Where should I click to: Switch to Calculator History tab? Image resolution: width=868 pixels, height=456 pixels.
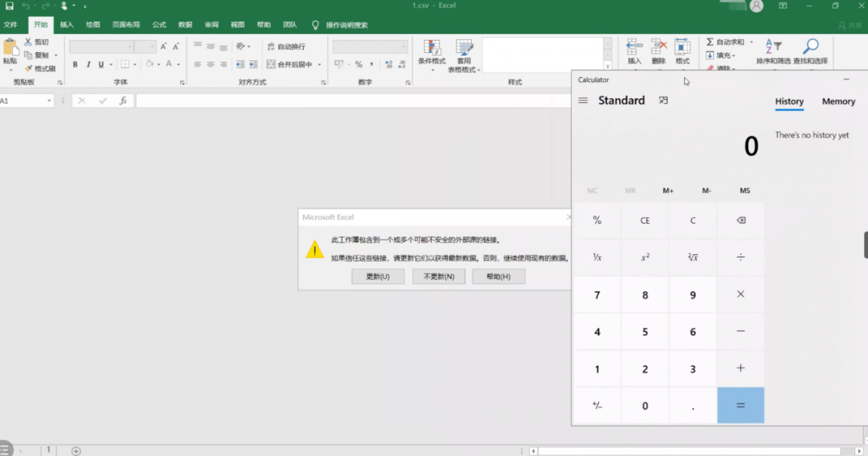pos(789,101)
